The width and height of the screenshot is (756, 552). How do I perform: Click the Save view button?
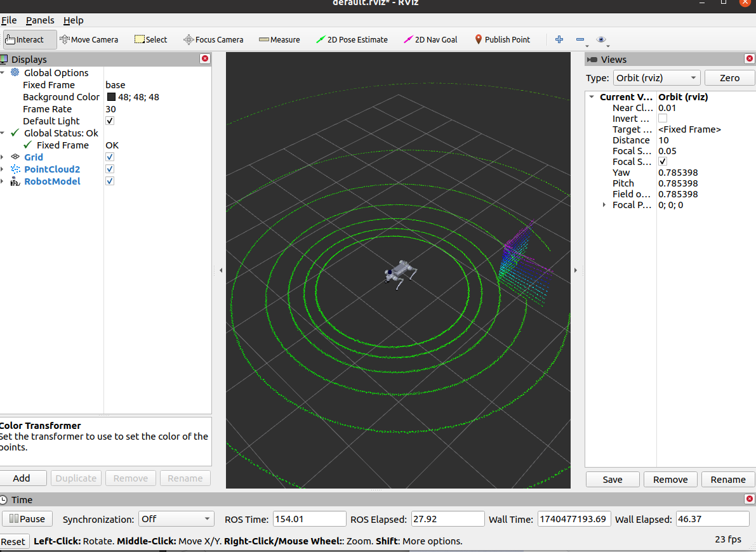point(613,479)
